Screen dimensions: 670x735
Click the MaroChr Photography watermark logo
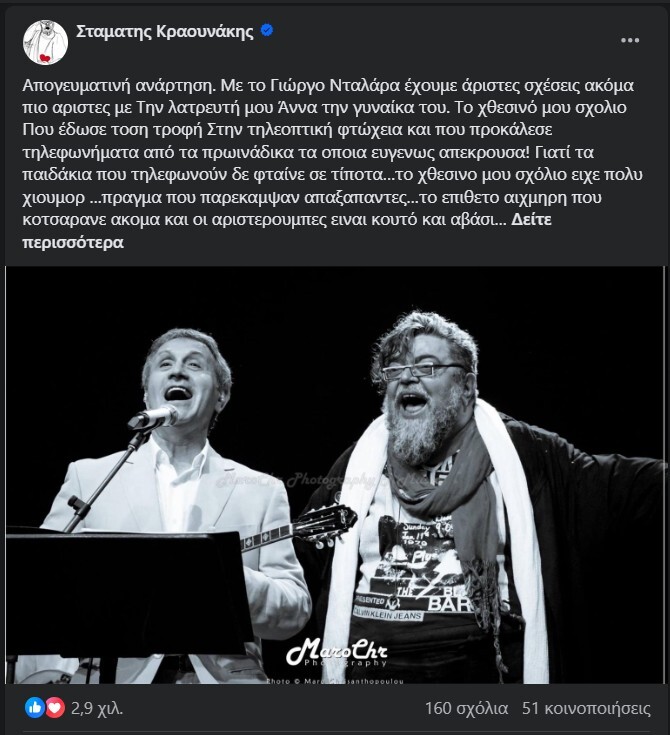click(x=337, y=652)
